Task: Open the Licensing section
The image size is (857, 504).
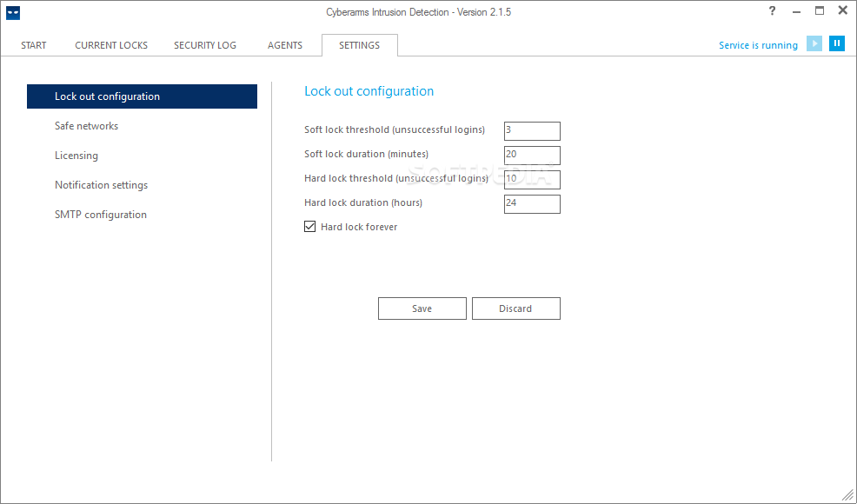Action: pyautogui.click(x=76, y=156)
